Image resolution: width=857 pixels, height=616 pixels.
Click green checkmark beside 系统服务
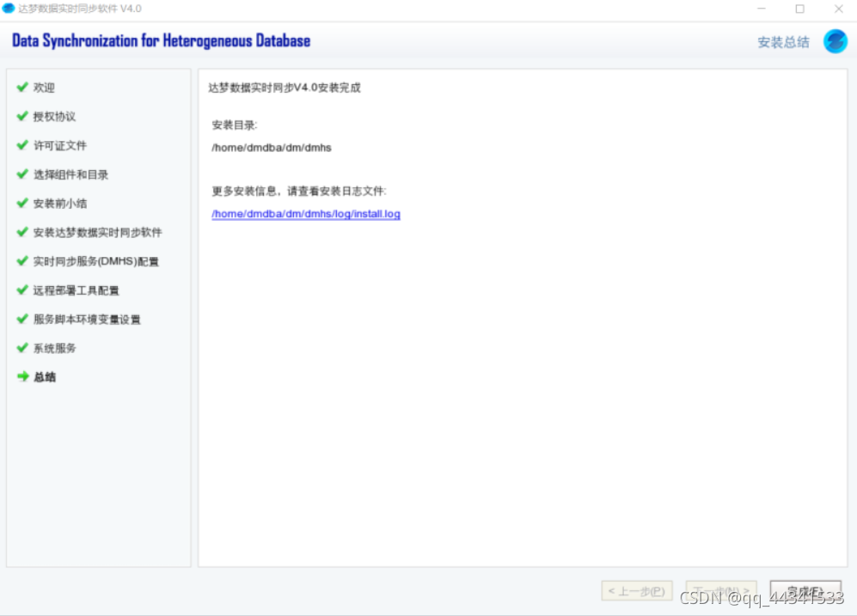click(22, 347)
